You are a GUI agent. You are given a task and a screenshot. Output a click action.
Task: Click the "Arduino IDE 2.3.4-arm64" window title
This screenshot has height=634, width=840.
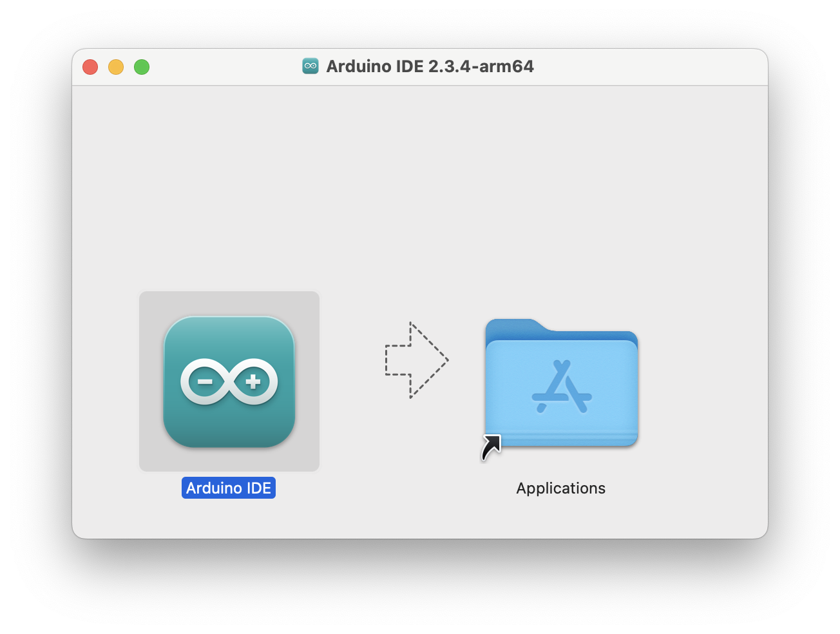(x=430, y=66)
